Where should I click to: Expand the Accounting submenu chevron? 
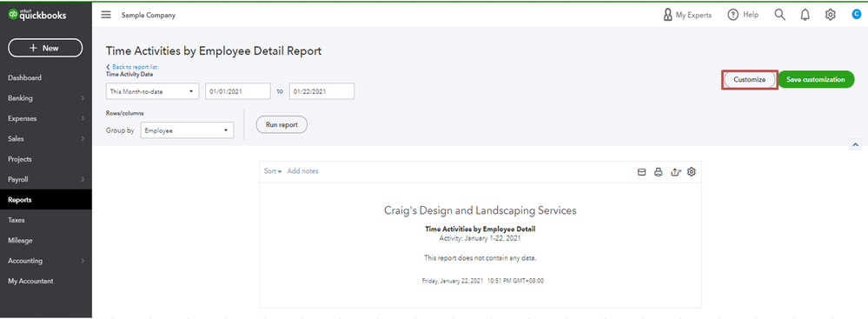[x=83, y=261]
